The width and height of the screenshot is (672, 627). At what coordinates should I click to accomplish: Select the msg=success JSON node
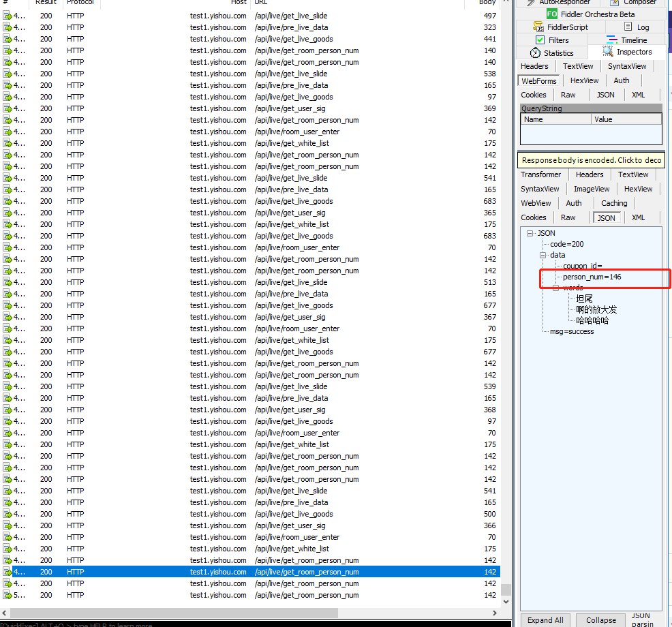pyautogui.click(x=572, y=331)
